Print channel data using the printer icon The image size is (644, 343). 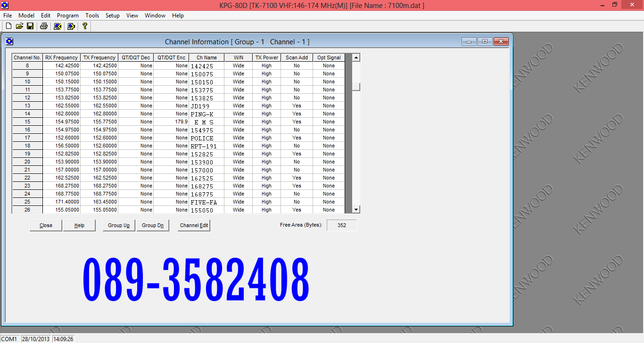pos(44,26)
